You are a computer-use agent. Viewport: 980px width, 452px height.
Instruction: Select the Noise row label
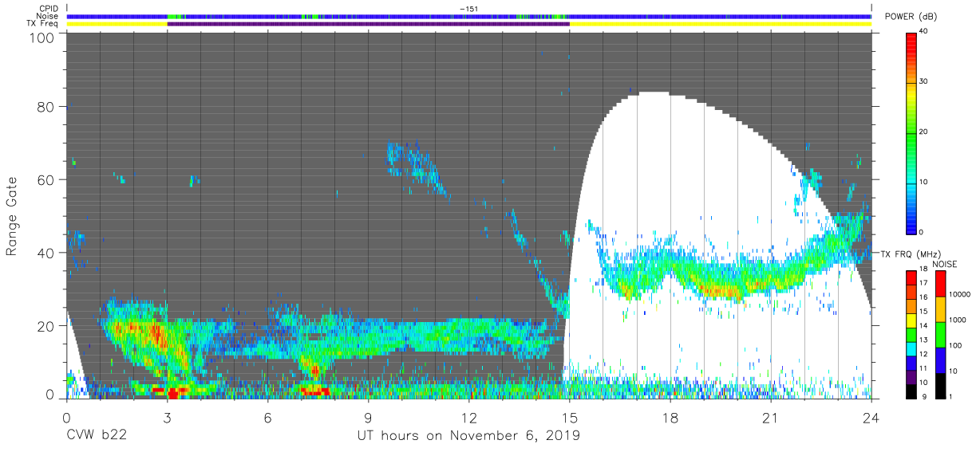coord(46,16)
